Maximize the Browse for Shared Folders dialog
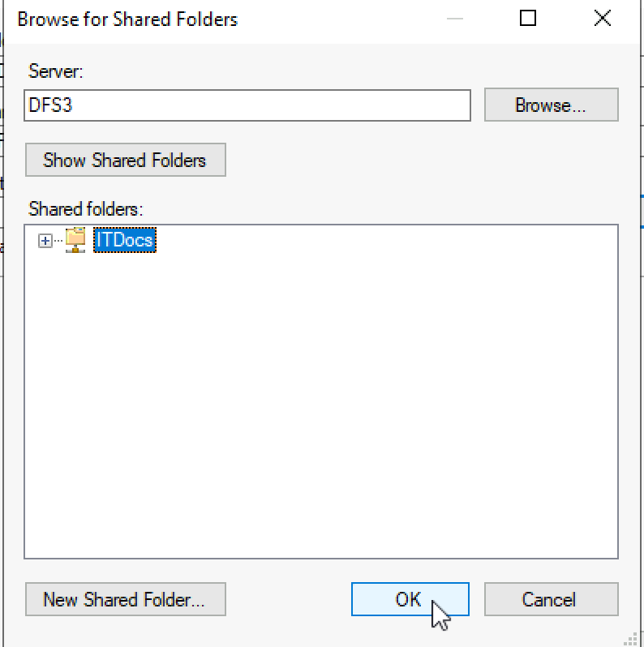 click(x=528, y=18)
